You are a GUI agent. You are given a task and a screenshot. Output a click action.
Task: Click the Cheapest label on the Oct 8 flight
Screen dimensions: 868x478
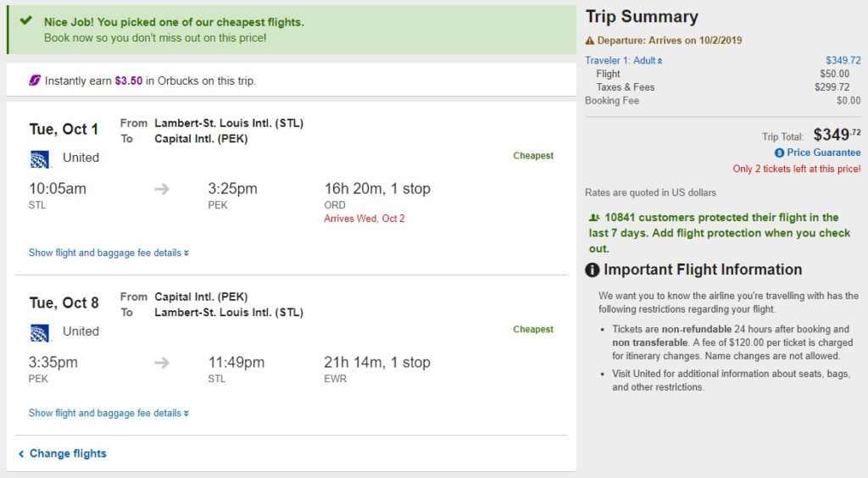[533, 330]
